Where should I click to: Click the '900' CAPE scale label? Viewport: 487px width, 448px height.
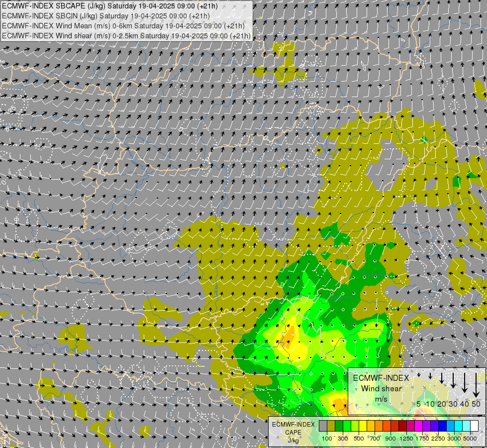(x=390, y=439)
